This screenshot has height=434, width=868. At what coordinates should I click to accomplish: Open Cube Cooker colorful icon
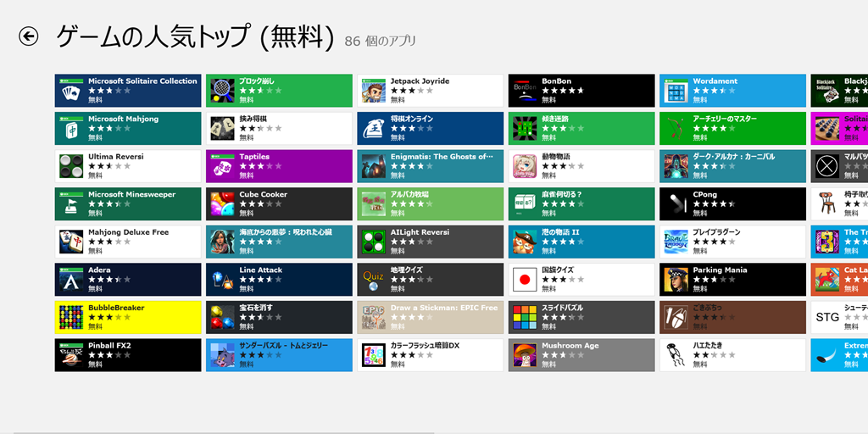click(222, 204)
